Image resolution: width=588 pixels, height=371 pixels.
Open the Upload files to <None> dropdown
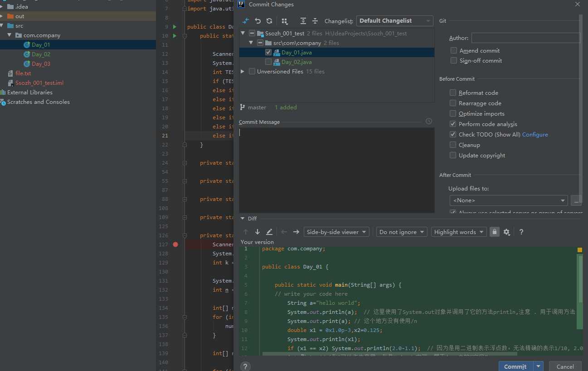point(508,200)
